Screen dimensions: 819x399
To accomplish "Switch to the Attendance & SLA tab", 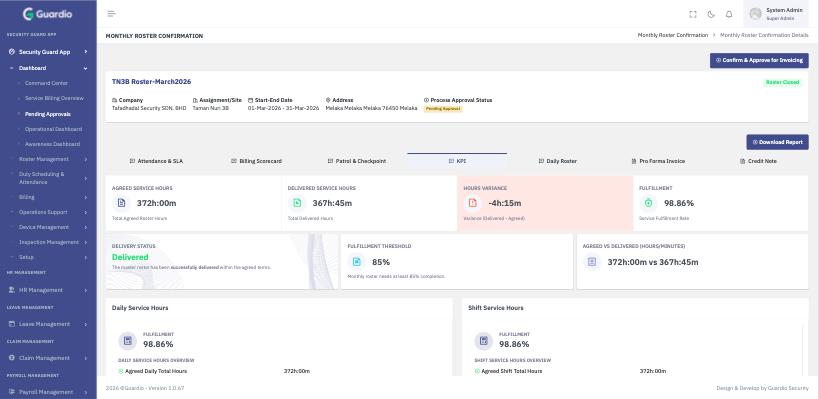I will pyautogui.click(x=156, y=161).
